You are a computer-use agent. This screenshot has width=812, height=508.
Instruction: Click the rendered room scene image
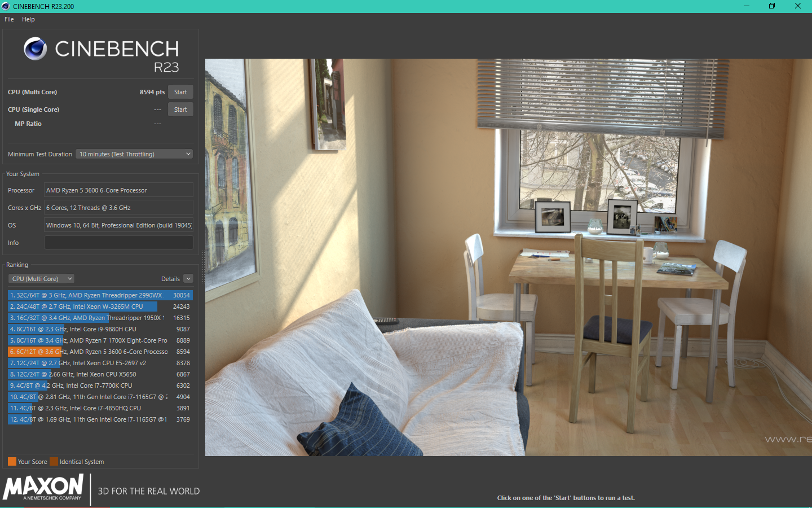pos(509,257)
